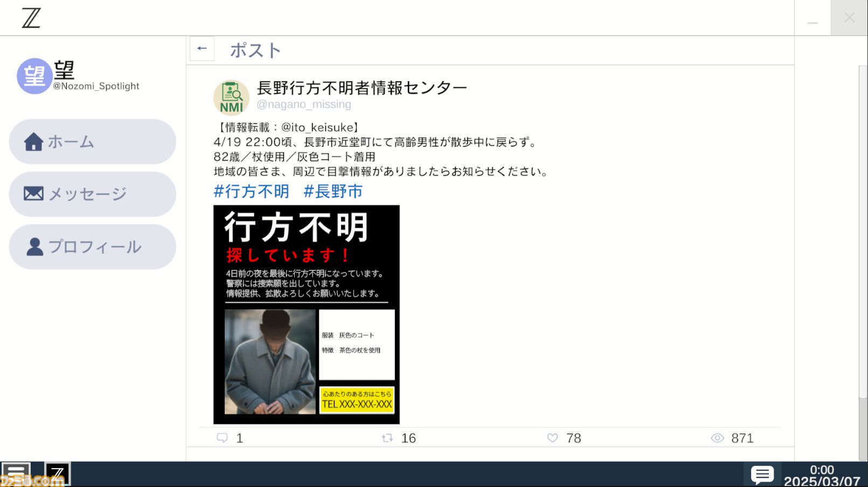Image resolution: width=868 pixels, height=487 pixels.
Task: Open 長野行方不明者情報センター account name
Action: point(362,87)
